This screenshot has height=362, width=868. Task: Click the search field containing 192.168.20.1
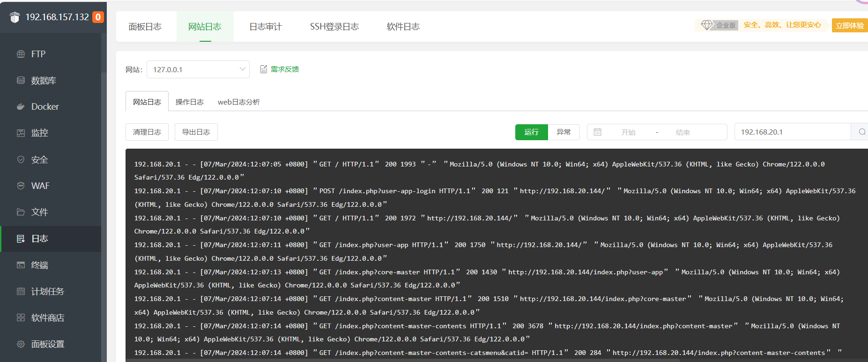point(793,132)
